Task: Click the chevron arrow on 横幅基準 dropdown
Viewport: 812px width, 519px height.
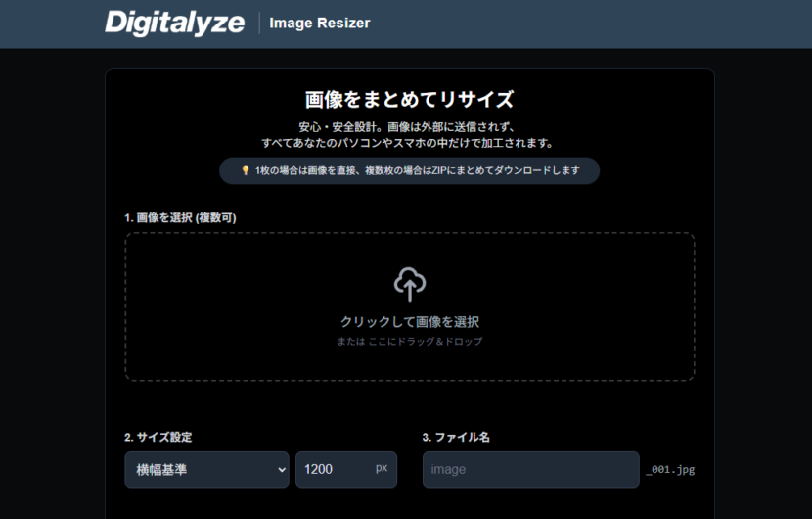Action: [x=277, y=469]
